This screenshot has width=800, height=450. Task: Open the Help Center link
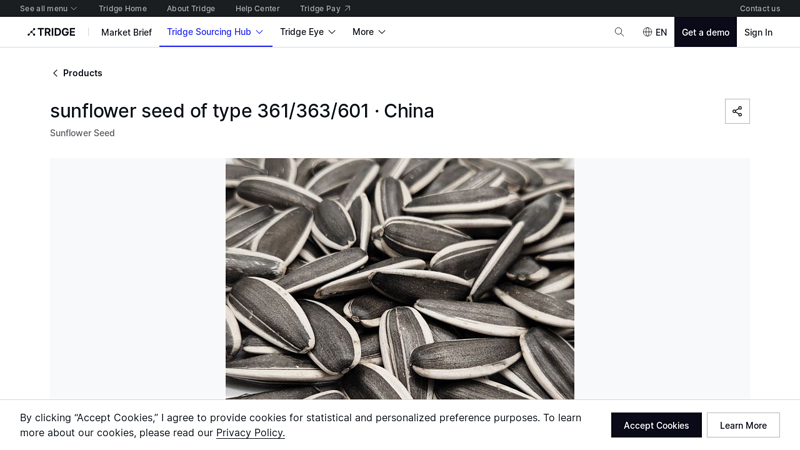(257, 8)
